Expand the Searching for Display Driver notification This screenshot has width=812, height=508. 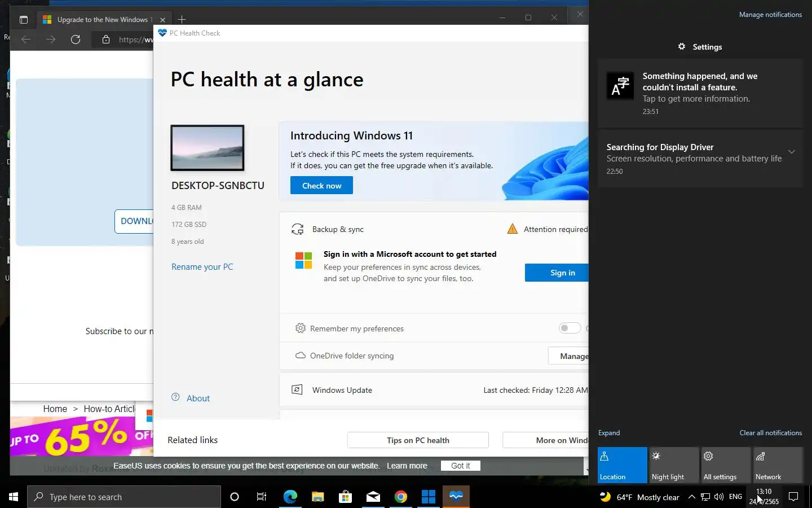click(x=792, y=152)
